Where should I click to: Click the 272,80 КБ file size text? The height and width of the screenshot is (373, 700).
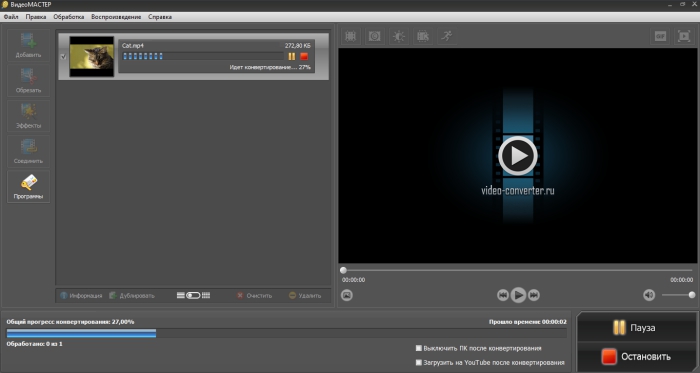tap(298, 46)
